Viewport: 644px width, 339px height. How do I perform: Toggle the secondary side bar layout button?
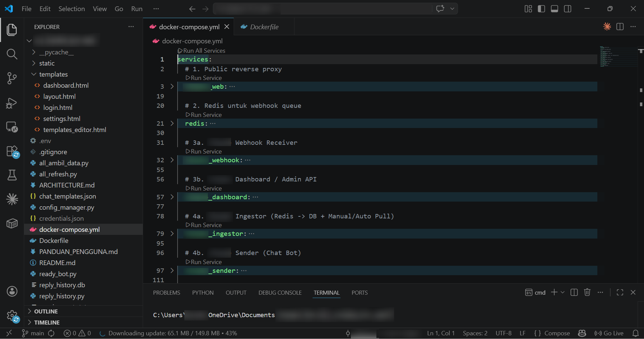(x=568, y=9)
